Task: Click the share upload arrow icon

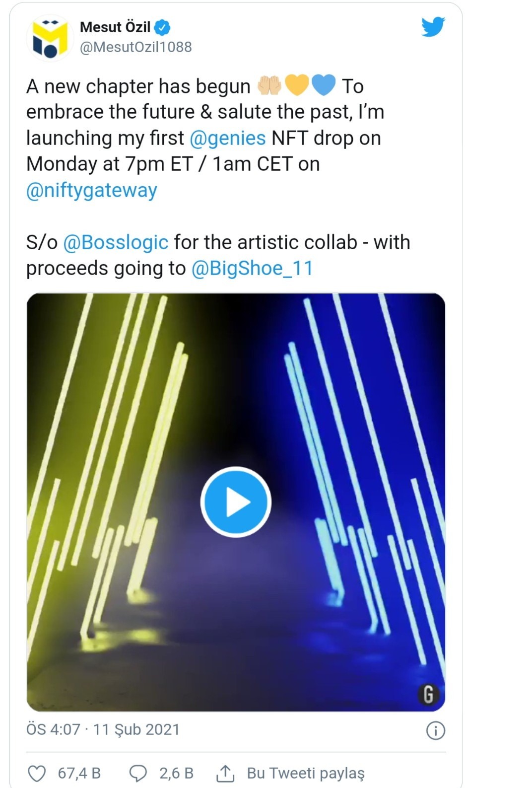Action: (x=225, y=773)
